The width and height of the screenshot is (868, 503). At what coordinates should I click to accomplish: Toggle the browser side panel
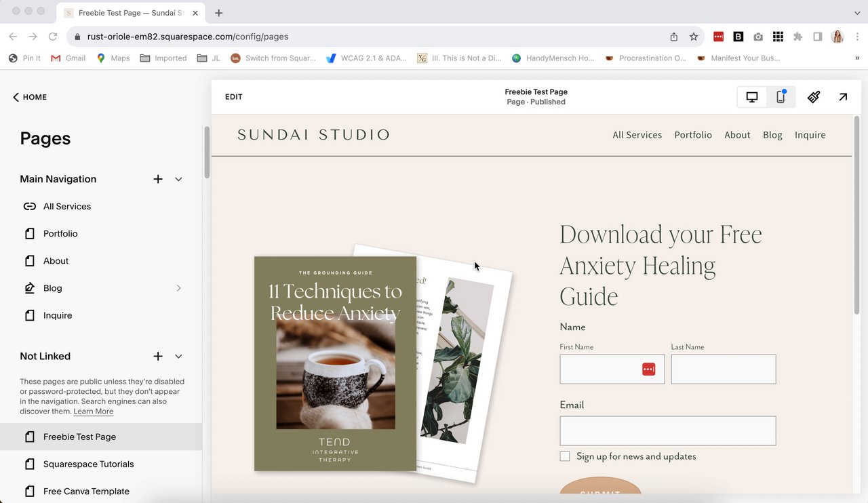(818, 37)
